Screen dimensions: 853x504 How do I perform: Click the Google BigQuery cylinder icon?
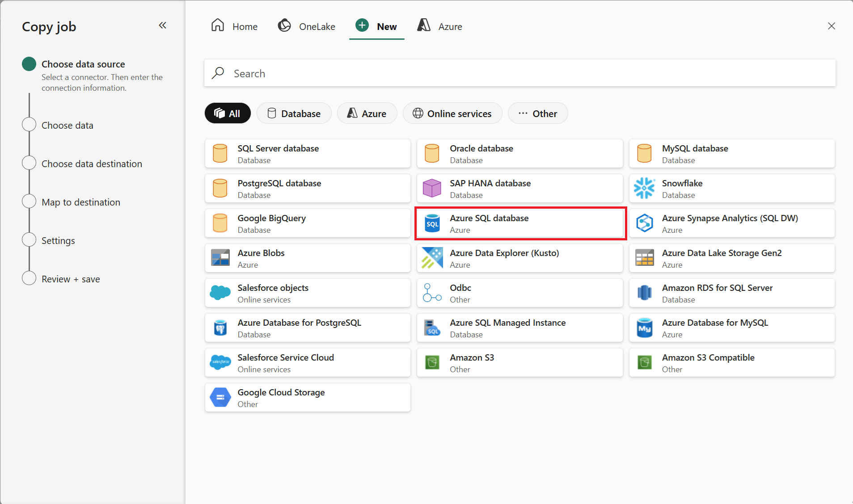220,223
